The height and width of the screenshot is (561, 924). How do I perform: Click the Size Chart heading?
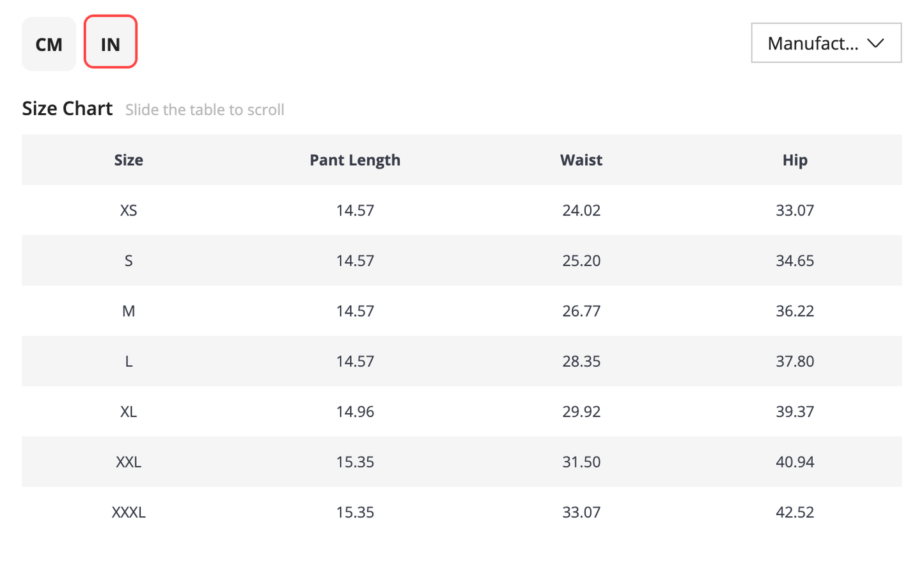(x=67, y=109)
